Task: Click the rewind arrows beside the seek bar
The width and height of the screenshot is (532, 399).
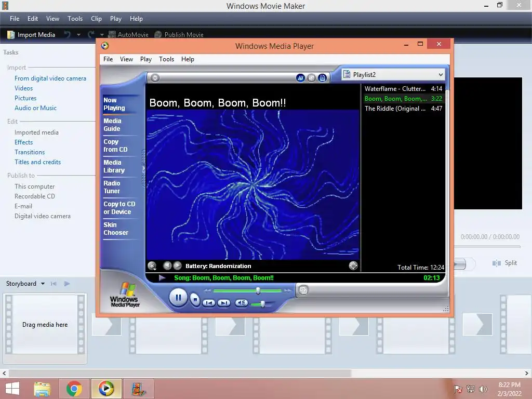Action: [x=207, y=291]
